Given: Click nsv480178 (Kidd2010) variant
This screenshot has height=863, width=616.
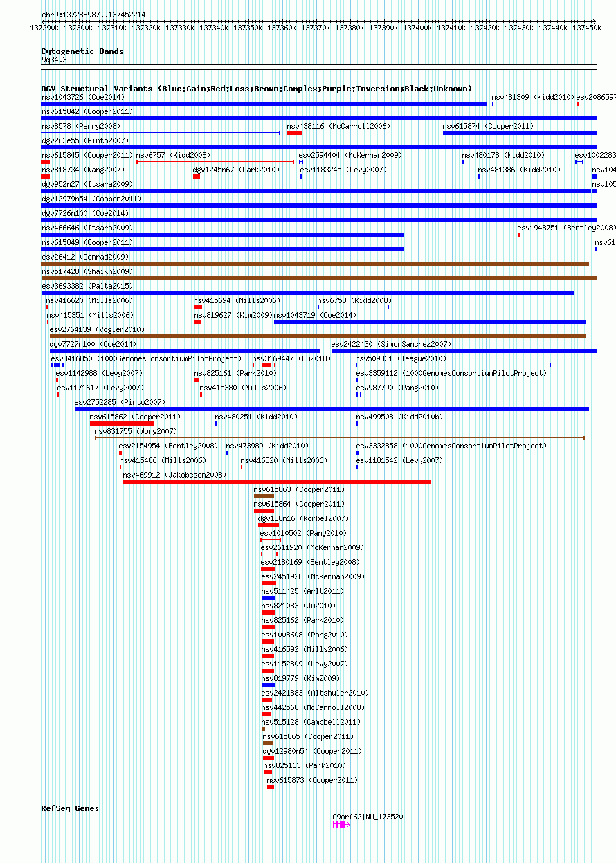Looking at the screenshot, I should coord(503,155).
